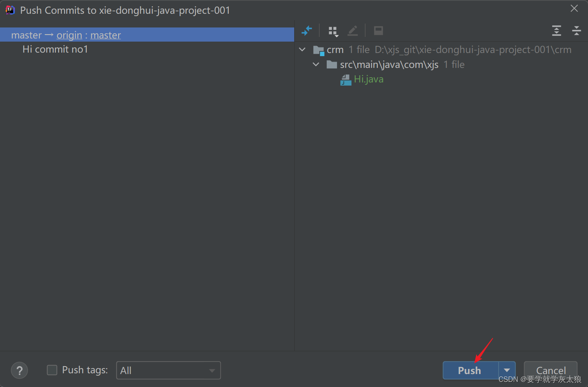Image resolution: width=588 pixels, height=387 pixels.
Task: Click the Push button
Action: (x=470, y=370)
